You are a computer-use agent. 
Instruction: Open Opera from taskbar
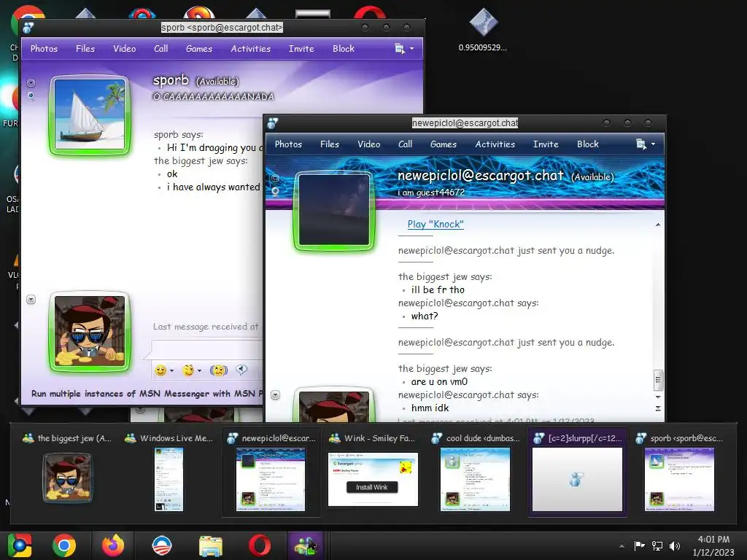[x=260, y=545]
